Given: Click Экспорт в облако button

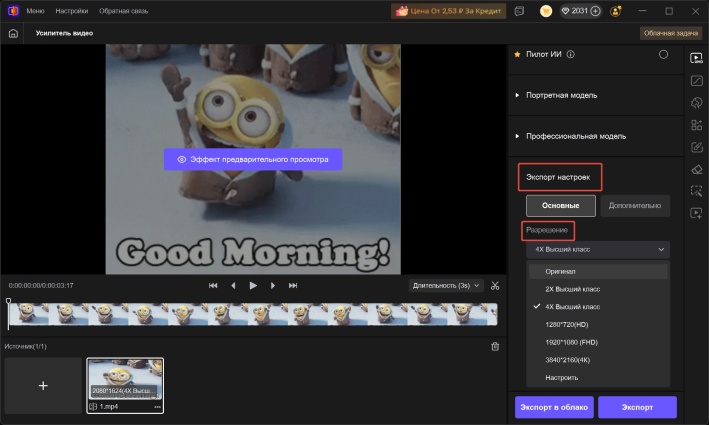Looking at the screenshot, I should pyautogui.click(x=554, y=407).
